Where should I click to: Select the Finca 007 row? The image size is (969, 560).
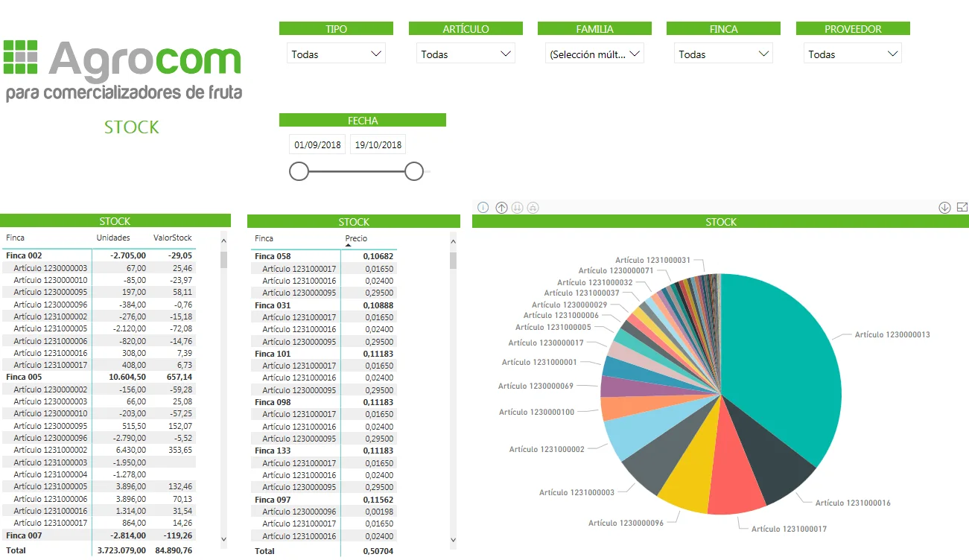click(x=99, y=535)
